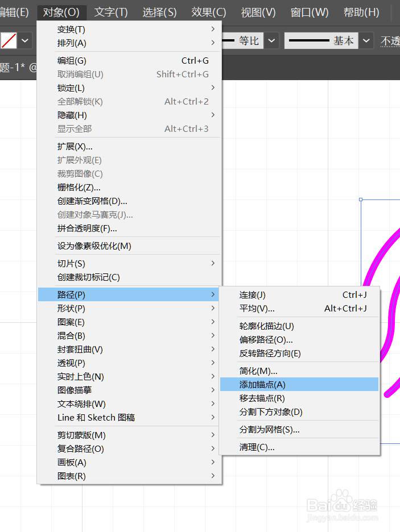The width and height of the screenshot is (400, 532).
Task: Open the 效果(C) menu
Action: coord(208,13)
